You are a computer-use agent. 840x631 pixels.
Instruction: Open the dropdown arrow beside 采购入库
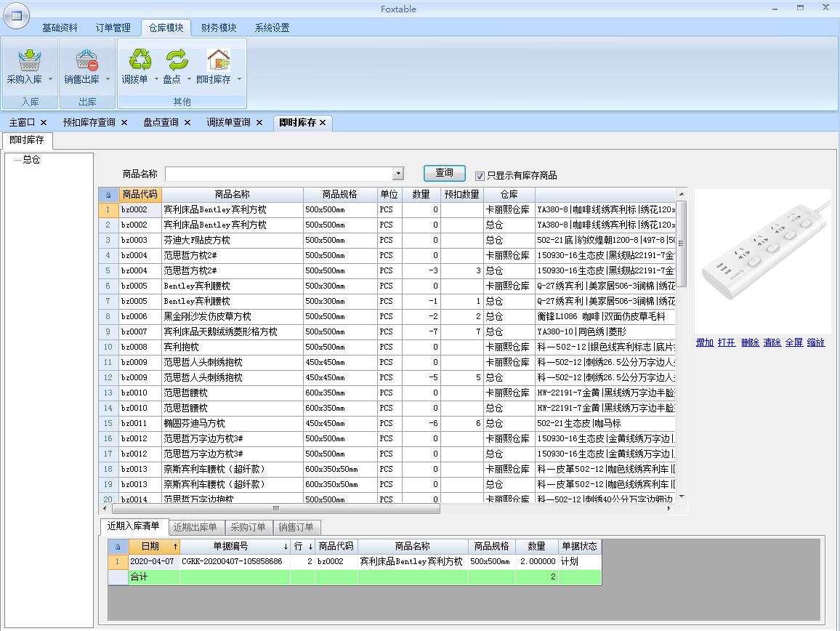[x=50, y=79]
